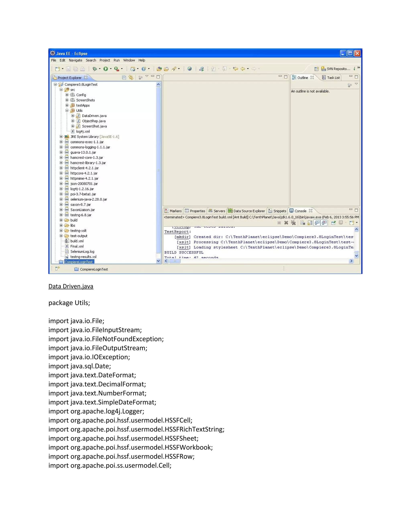Open the Debug dropdown arrow
This screenshot has height=532, width=411.
point(100,69)
